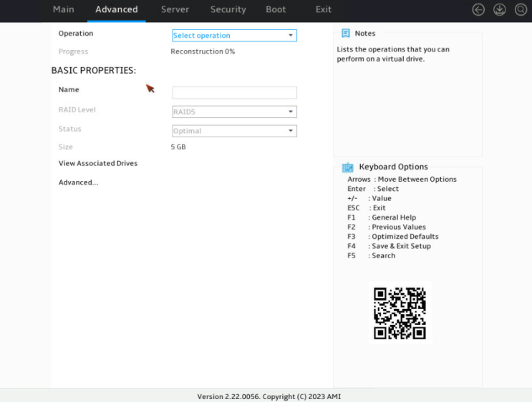Open the Boot tab

(x=276, y=9)
